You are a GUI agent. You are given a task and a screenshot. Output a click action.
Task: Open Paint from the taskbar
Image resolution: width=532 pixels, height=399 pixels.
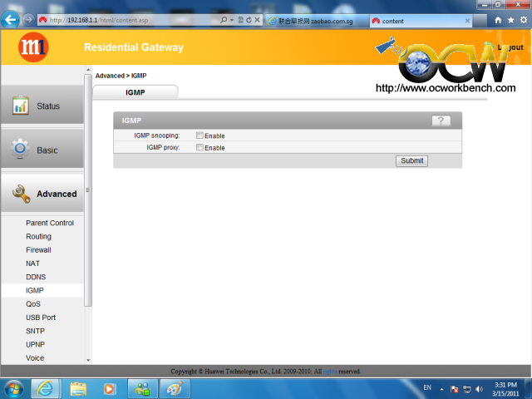pos(175,389)
